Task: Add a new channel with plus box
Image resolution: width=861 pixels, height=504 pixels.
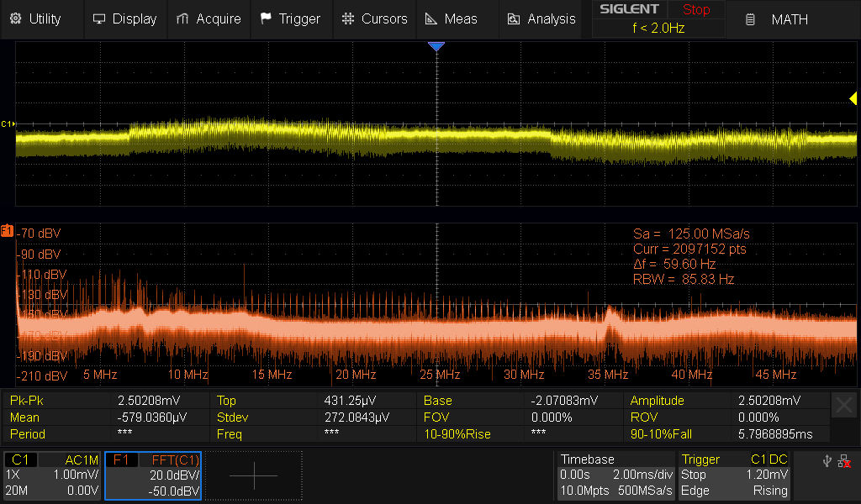Action: point(253,475)
